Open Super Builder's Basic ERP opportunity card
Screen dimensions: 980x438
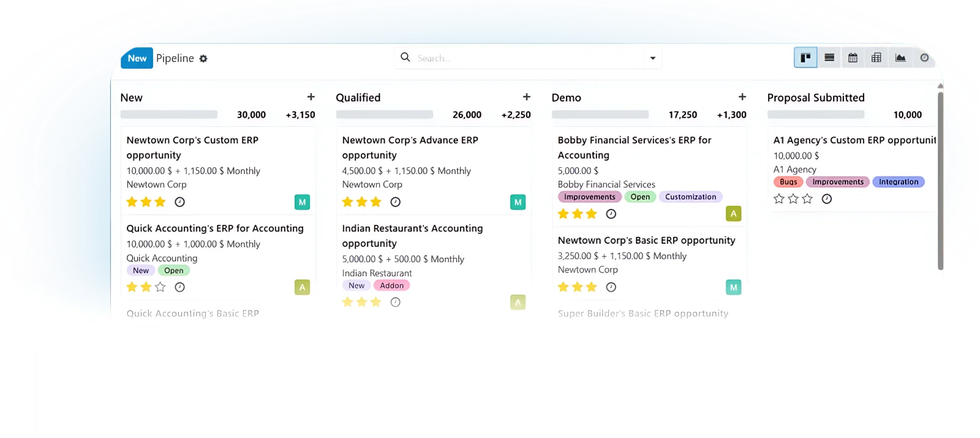coord(643,314)
